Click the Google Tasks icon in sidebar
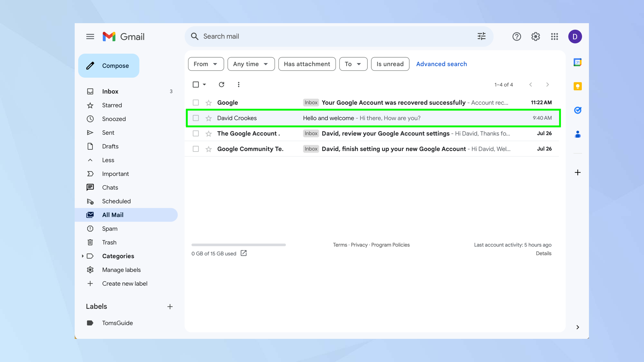The image size is (644, 362). point(578,110)
